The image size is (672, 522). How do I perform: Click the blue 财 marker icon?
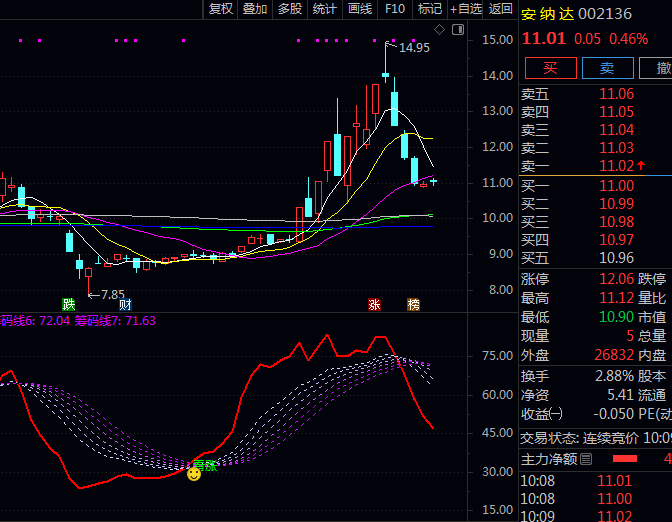pos(125,304)
